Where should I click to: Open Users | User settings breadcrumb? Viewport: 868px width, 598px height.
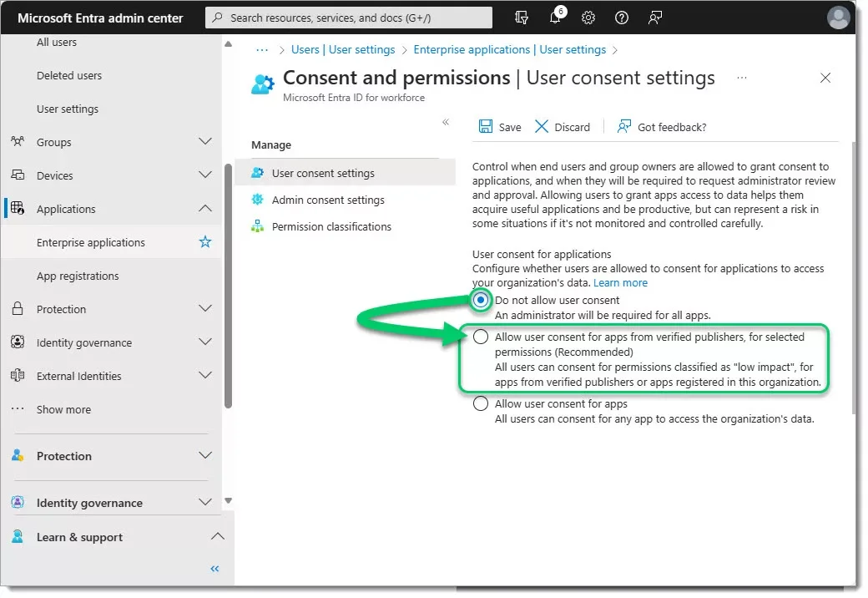[x=343, y=50]
